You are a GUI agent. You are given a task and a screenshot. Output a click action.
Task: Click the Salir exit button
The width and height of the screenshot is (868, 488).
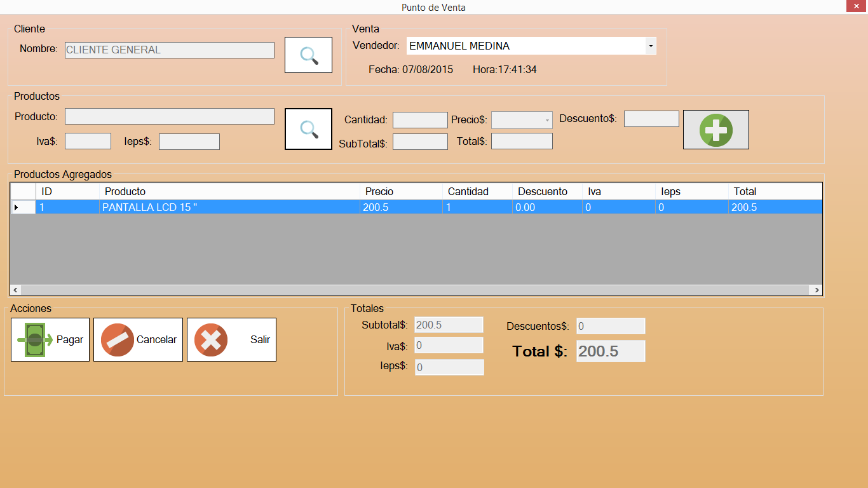(x=231, y=340)
